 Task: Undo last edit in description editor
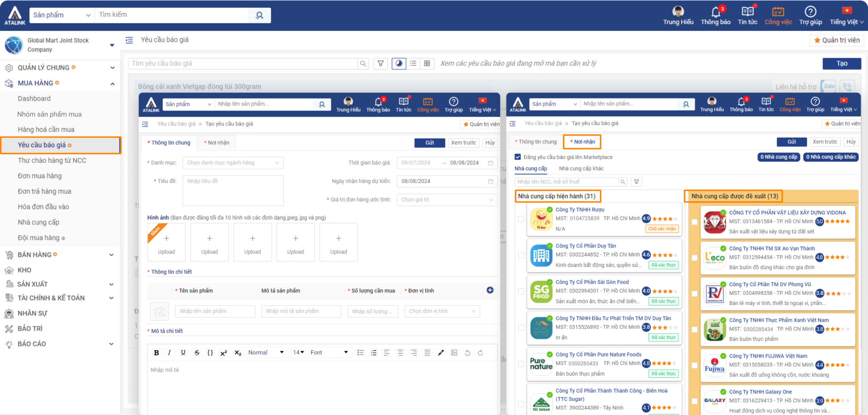[x=467, y=353]
